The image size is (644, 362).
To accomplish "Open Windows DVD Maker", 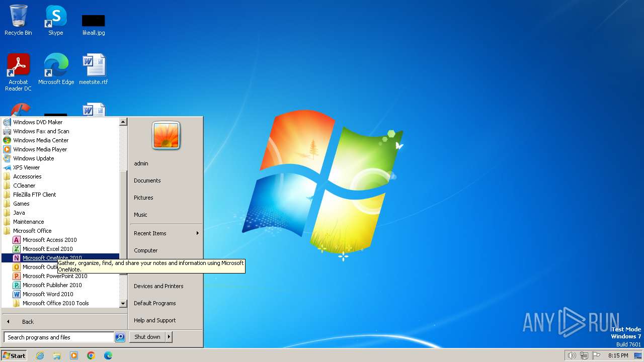I will pyautogui.click(x=60, y=122).
